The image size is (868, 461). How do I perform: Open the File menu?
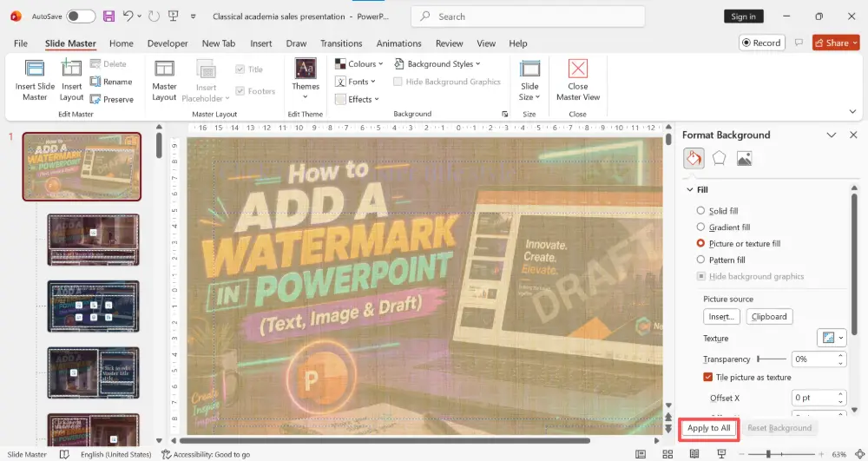click(x=21, y=43)
